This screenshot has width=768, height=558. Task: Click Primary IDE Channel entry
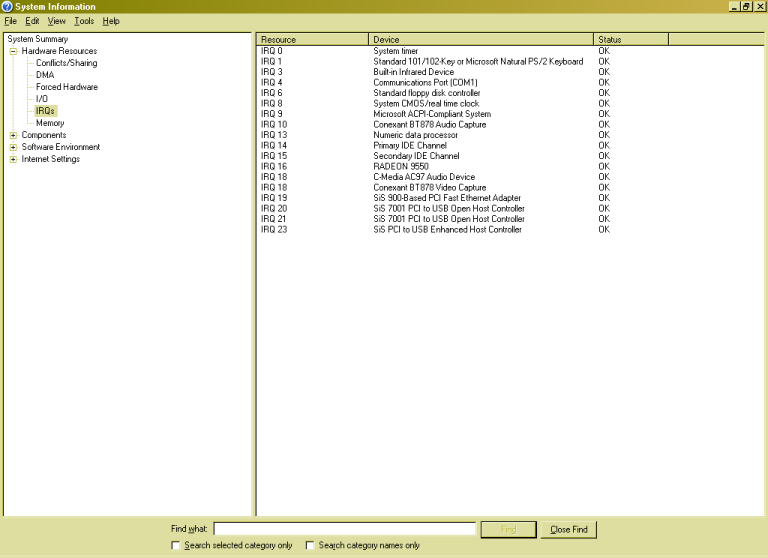click(x=410, y=146)
